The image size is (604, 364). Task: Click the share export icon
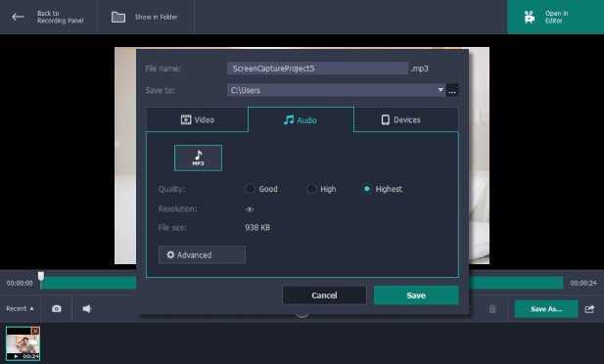[x=589, y=309]
